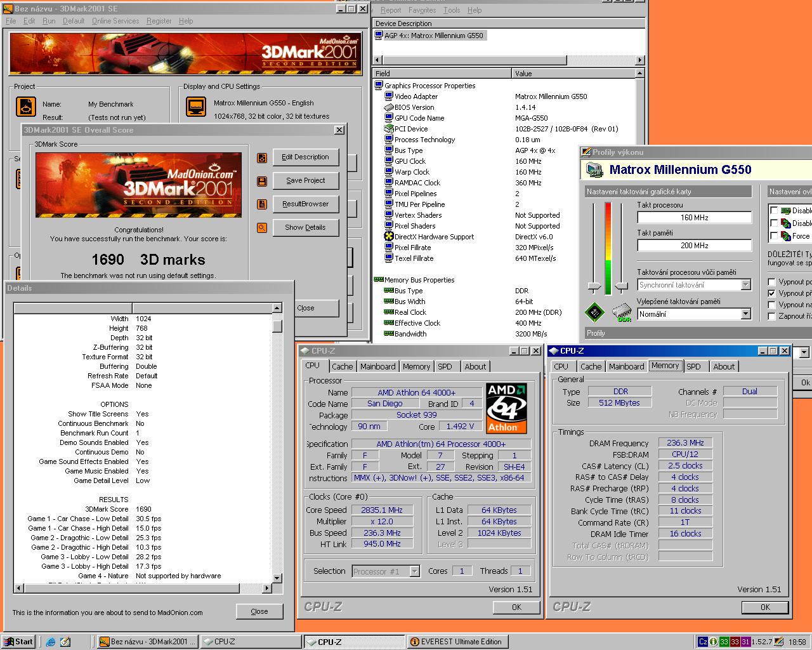Viewport: 812px width, 650px height.
Task: Click the PCI Device row icon
Action: 389,129
